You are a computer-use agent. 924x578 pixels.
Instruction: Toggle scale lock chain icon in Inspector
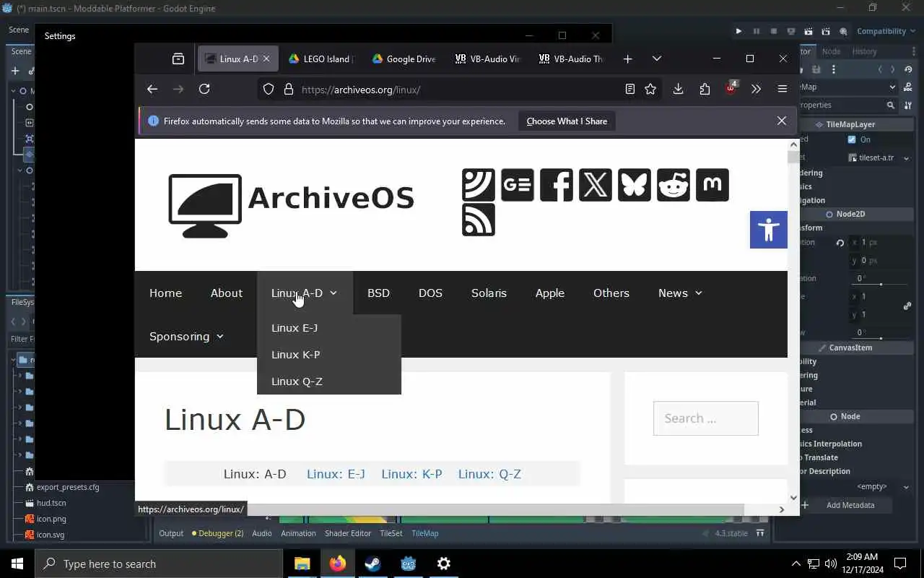tap(907, 306)
